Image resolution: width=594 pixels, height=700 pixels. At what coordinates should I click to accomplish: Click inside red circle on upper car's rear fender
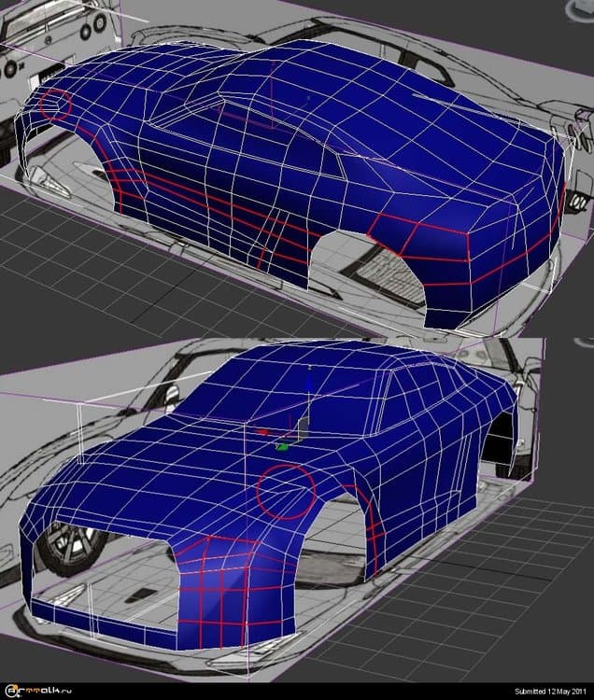(55, 104)
